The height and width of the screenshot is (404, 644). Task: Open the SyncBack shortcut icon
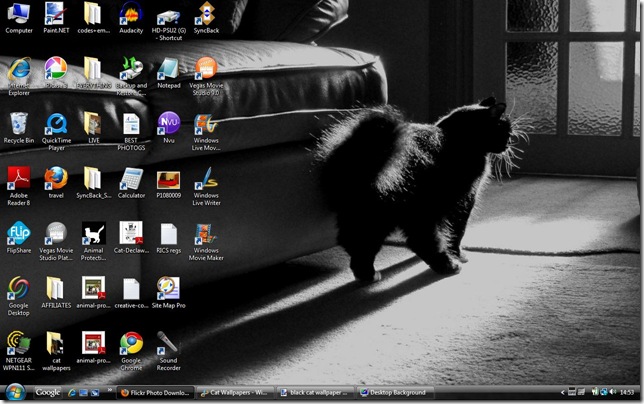(x=205, y=14)
